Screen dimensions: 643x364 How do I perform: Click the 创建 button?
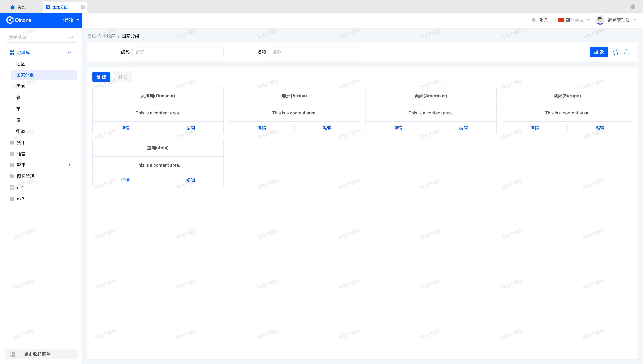[x=101, y=77]
